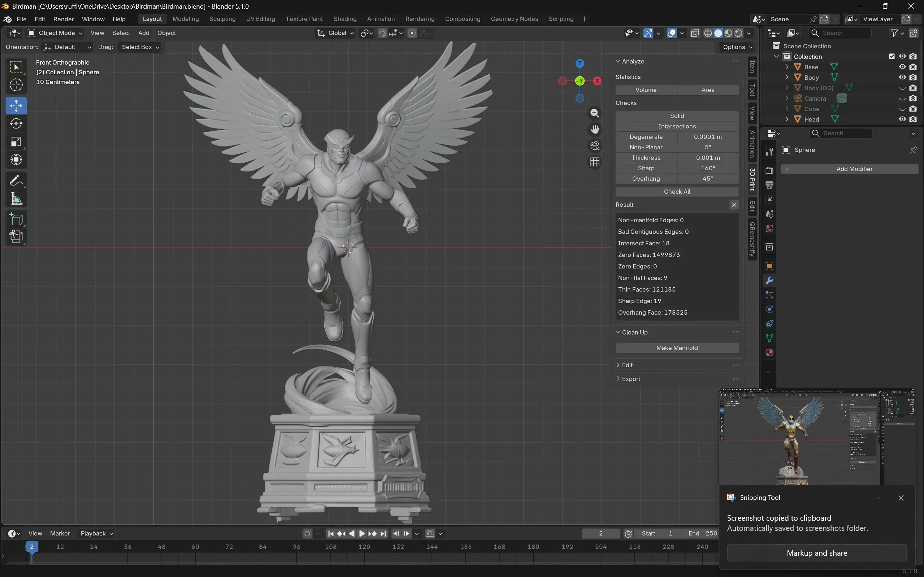
Task: Open the Particles properties tab
Action: click(769, 295)
